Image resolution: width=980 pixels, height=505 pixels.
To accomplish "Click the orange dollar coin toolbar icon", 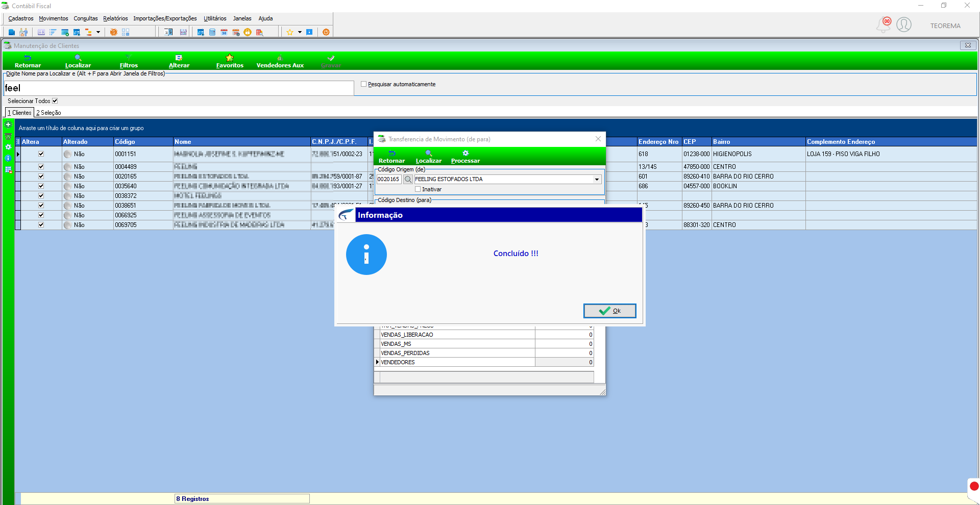I will (113, 32).
